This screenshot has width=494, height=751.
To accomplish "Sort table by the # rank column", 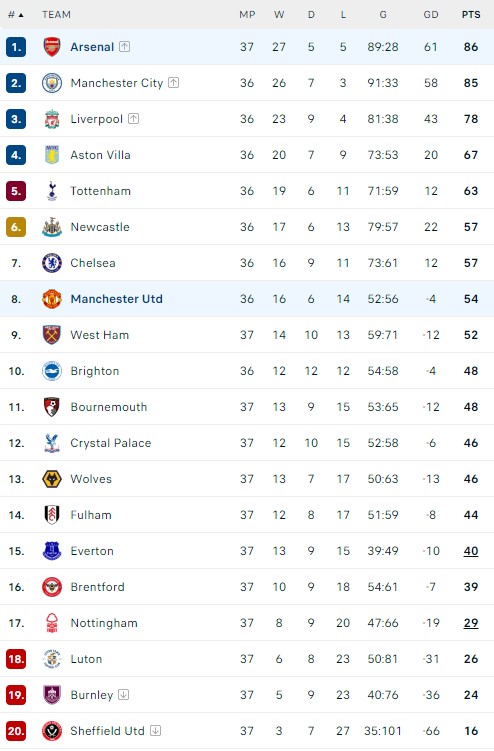I will pyautogui.click(x=15, y=15).
